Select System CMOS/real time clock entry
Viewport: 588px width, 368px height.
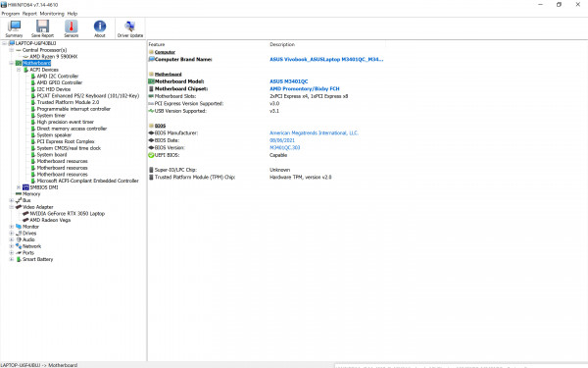pyautogui.click(x=69, y=148)
